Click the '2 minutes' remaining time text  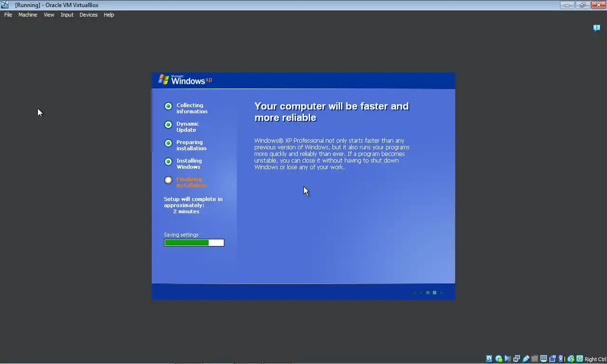point(186,211)
